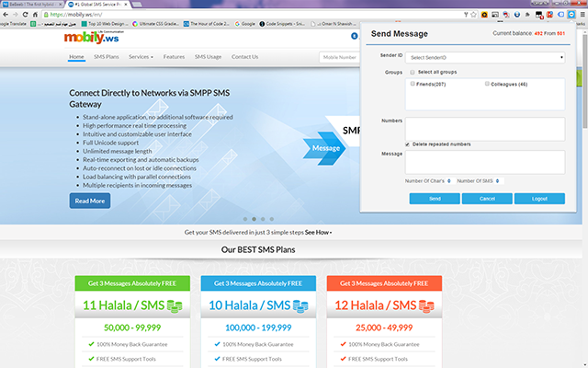The height and width of the screenshot is (368, 588).
Task: Uncheck the Delete repeated numbers checkbox
Action: pos(407,144)
